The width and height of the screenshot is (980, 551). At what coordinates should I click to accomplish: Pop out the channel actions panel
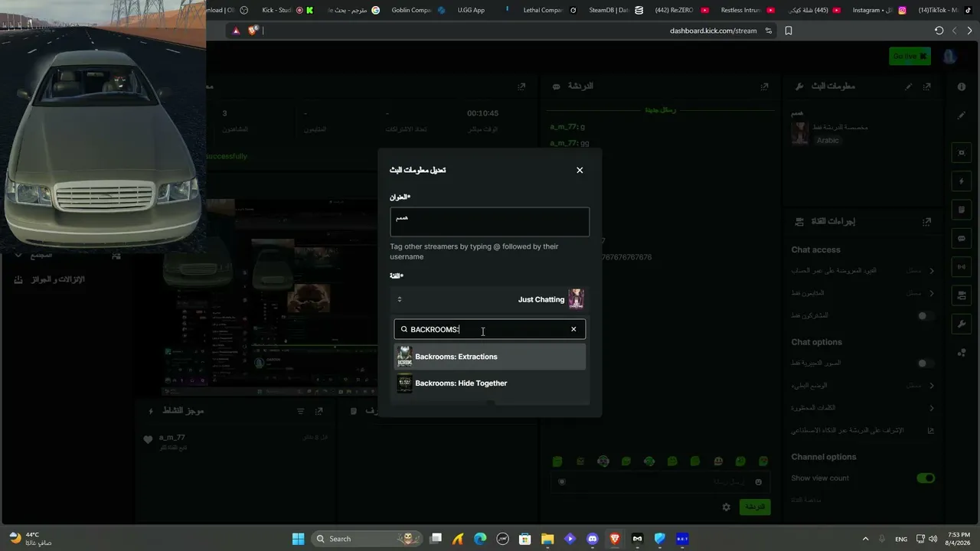click(x=926, y=222)
